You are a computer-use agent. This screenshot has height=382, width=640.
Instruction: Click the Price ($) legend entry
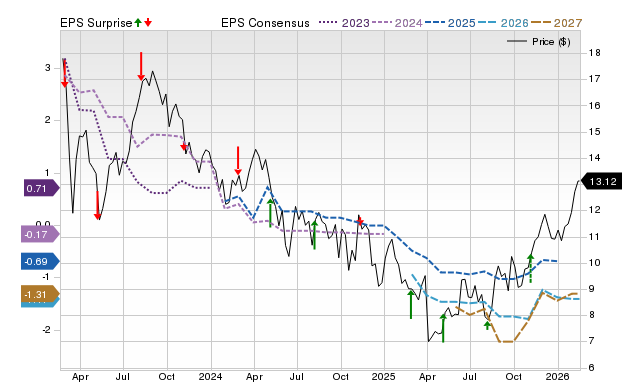click(x=539, y=42)
